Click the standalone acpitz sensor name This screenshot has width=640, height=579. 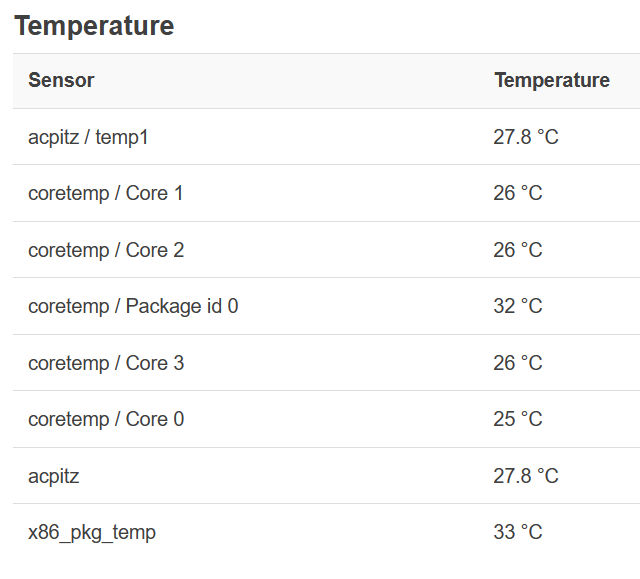pyautogui.click(x=53, y=476)
